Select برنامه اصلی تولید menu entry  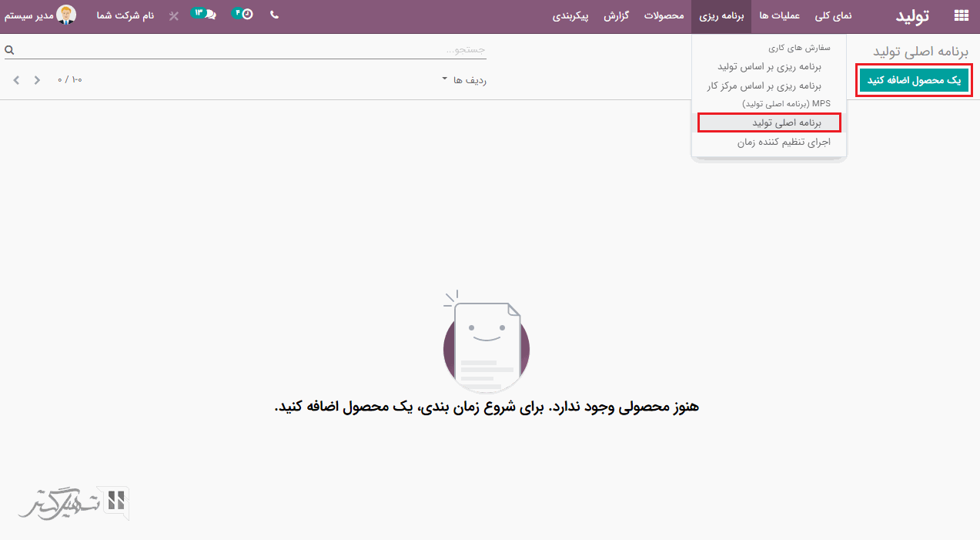(x=770, y=122)
